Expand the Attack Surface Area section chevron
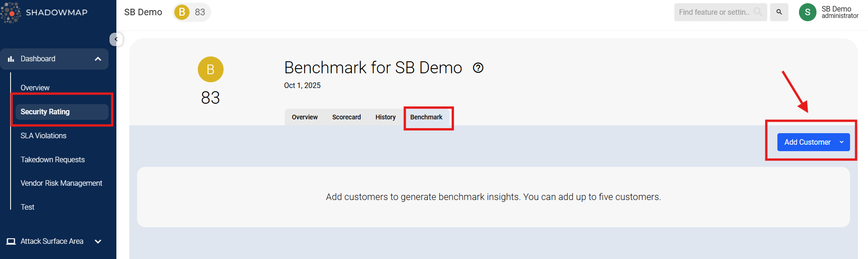The height and width of the screenshot is (259, 868). (98, 241)
